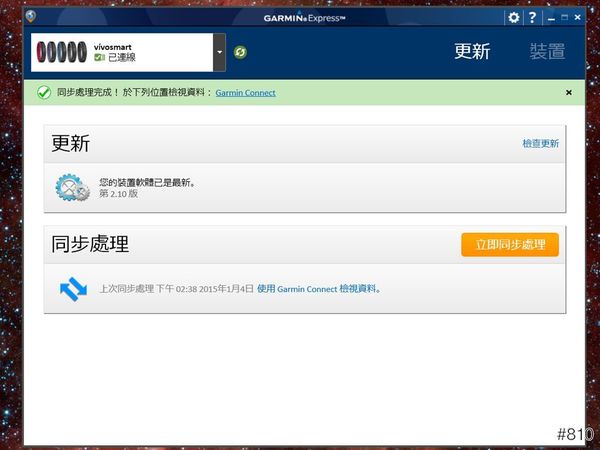Viewport: 600px width, 450px height.
Task: Switch to the 裝置 tab
Action: 547,51
